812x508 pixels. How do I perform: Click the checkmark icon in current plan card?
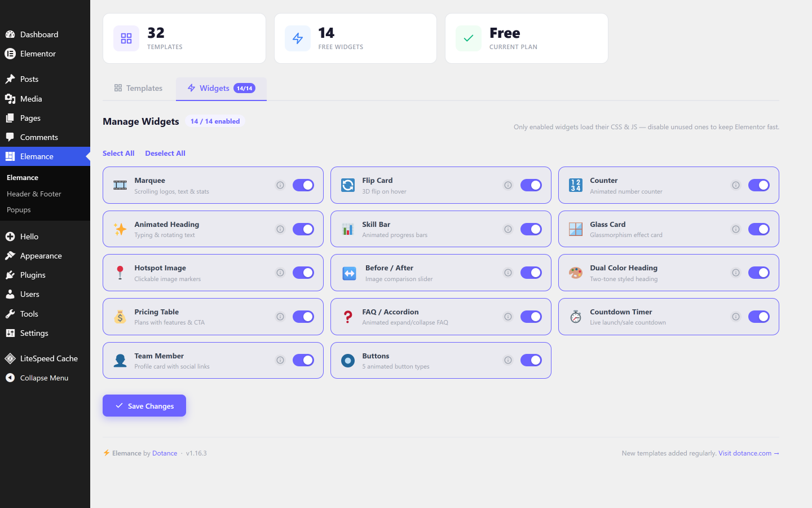pyautogui.click(x=469, y=38)
